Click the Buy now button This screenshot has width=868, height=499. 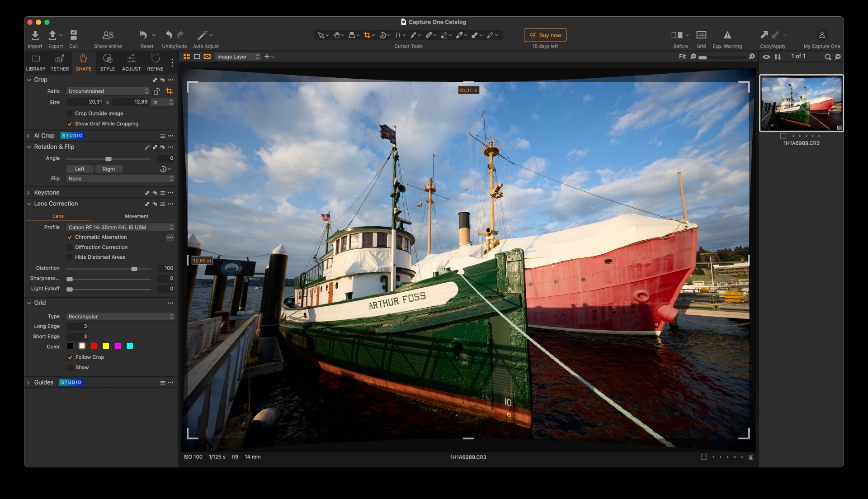point(545,35)
